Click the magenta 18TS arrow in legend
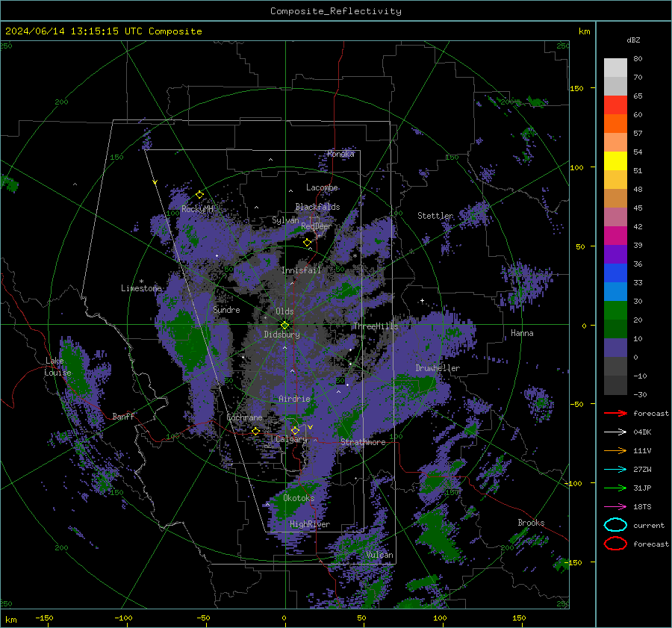 (x=615, y=507)
